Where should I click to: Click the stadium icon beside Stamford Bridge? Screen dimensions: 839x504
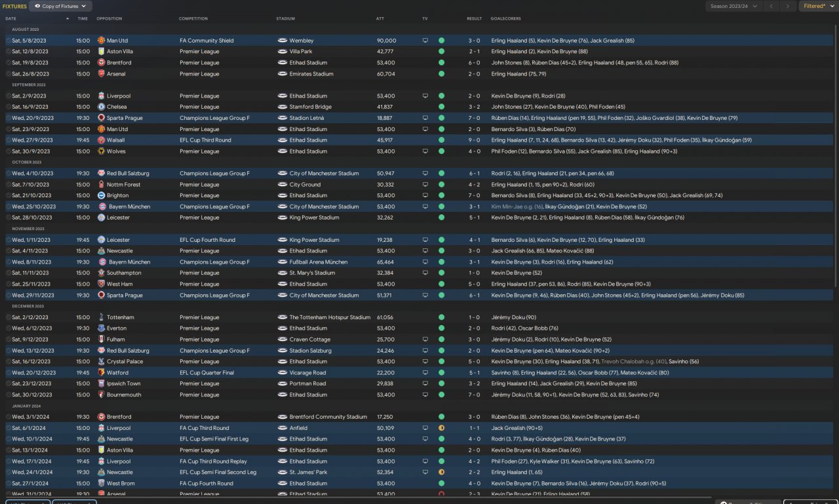tap(283, 107)
